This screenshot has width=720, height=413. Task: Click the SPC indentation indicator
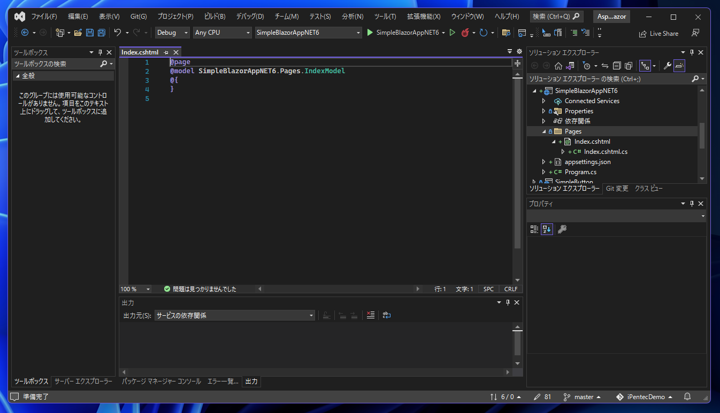[x=489, y=289]
